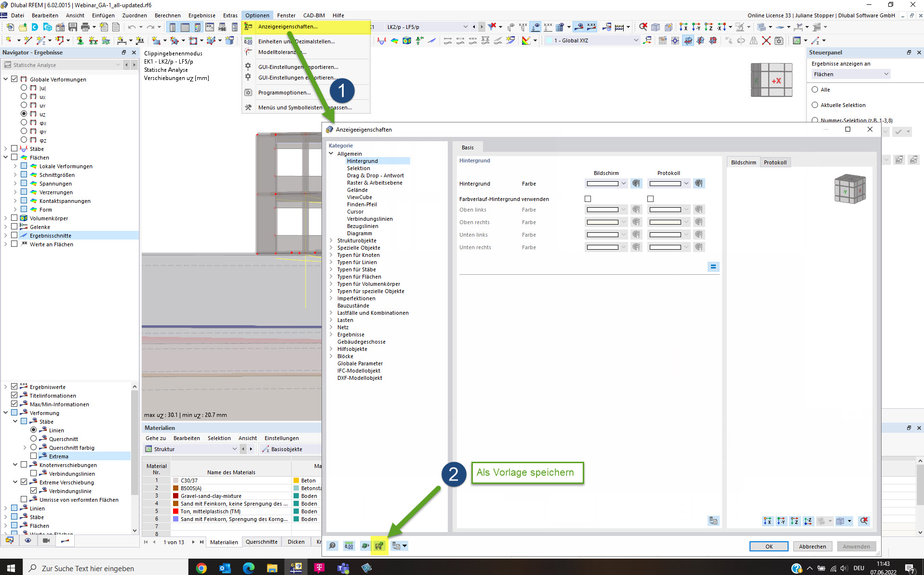The image size is (924, 575).
Task: Click the Abbrechen button
Action: click(812, 547)
